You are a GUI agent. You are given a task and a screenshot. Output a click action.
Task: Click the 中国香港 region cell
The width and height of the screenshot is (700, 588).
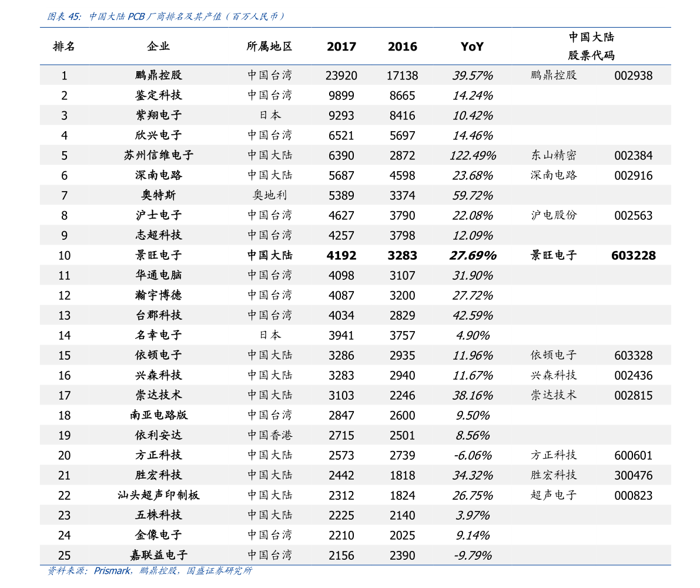269,436
